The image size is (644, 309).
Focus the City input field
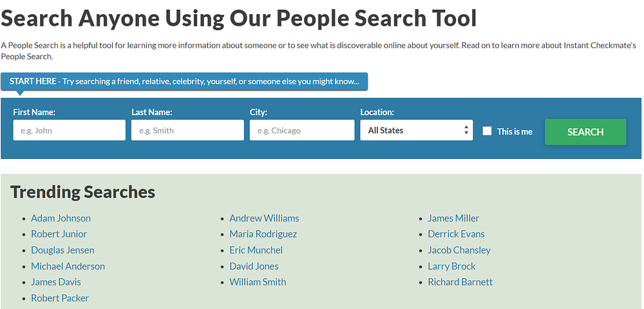click(x=302, y=130)
